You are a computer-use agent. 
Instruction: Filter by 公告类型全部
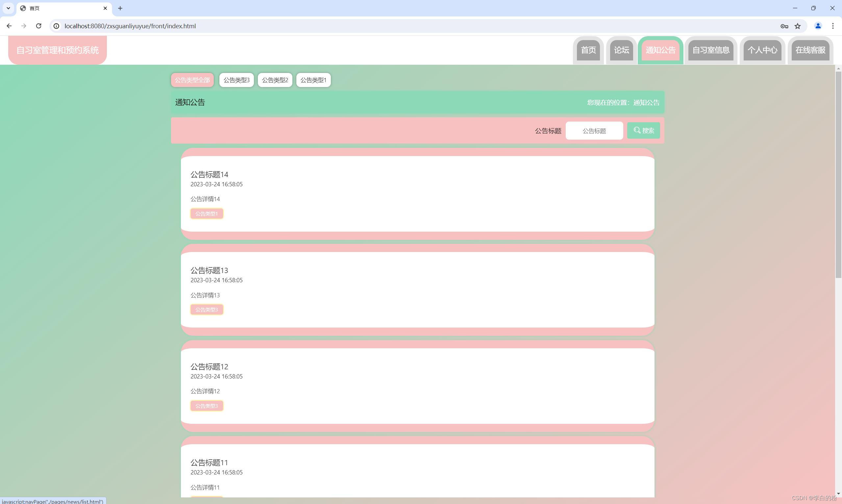[x=192, y=80]
